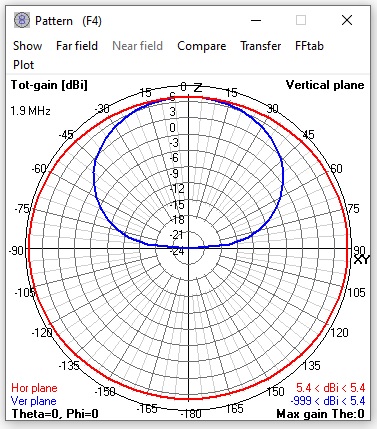Minimize the Pattern window
Screen dimensions: 377x429
point(256,21)
